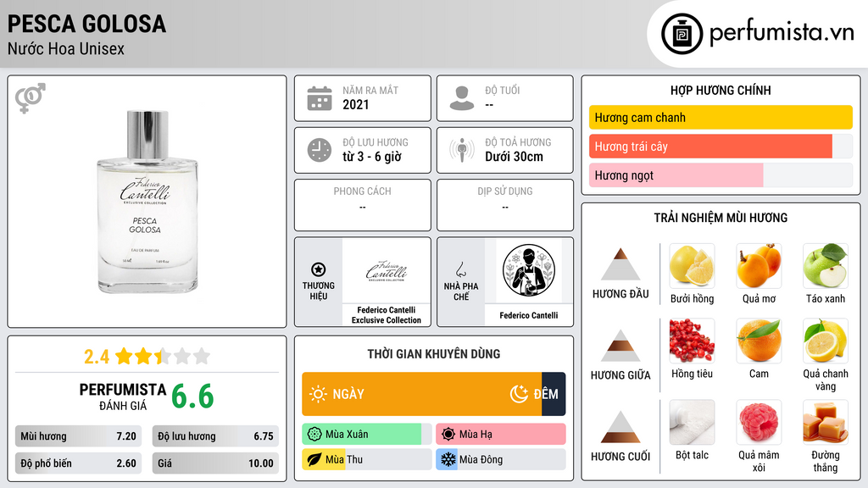Click the flower icon for Mùa Xuân
868x488 pixels.
(x=314, y=435)
